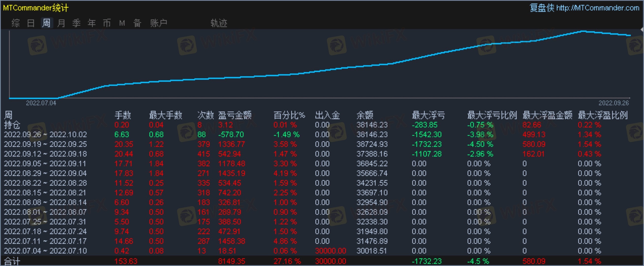
Task: Open the 轨迹 (track) tab
Action: pyautogui.click(x=219, y=23)
